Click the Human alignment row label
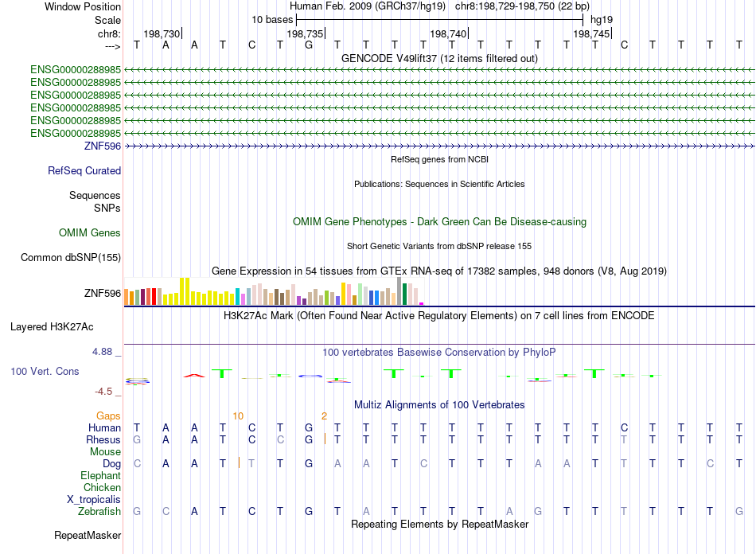This screenshot has height=554, width=756. tap(104, 428)
